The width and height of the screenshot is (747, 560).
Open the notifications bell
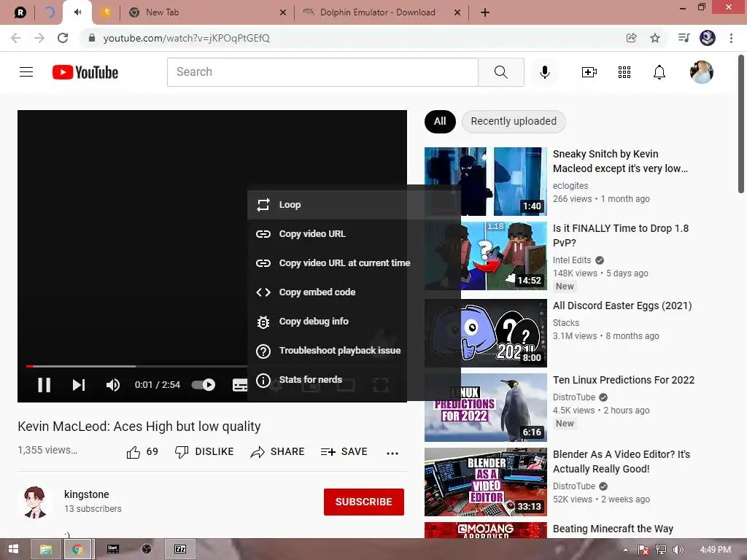point(659,72)
